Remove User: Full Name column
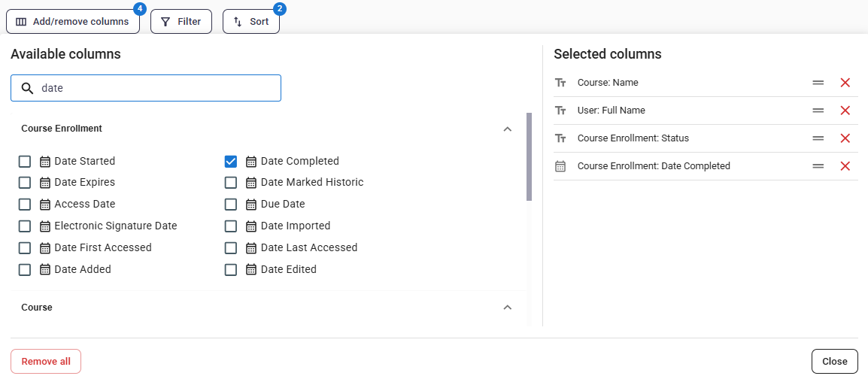The image size is (868, 379). click(845, 111)
